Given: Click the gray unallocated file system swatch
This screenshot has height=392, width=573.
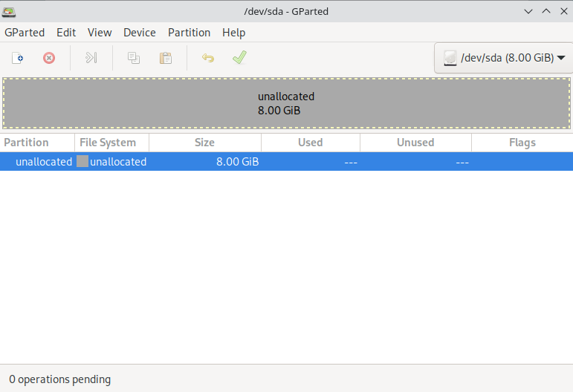Looking at the screenshot, I should (82, 162).
